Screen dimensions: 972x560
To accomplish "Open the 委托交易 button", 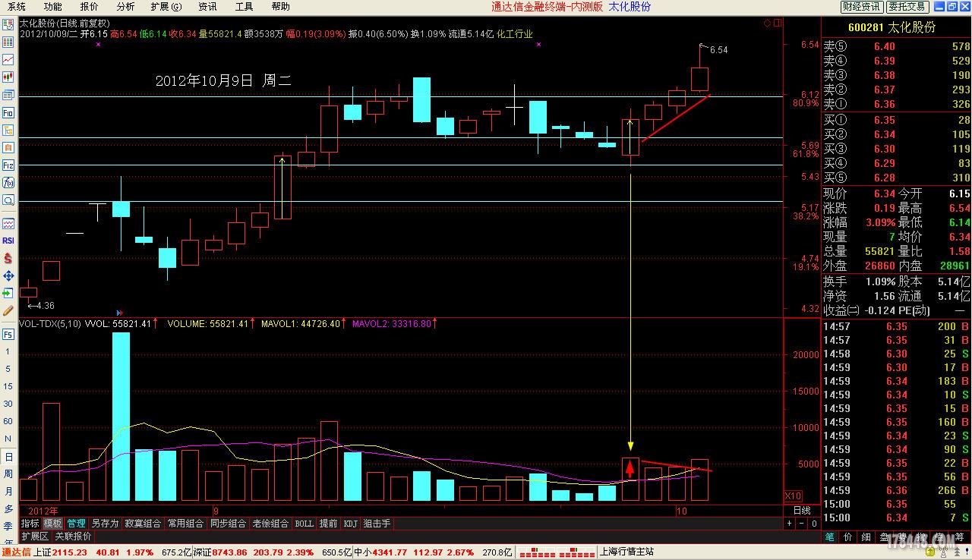I will tap(907, 7).
